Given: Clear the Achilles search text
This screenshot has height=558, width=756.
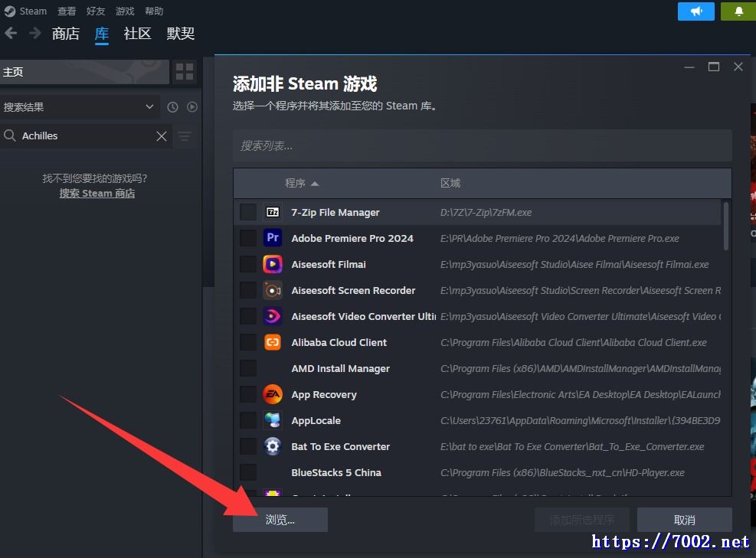Looking at the screenshot, I should coord(162,136).
